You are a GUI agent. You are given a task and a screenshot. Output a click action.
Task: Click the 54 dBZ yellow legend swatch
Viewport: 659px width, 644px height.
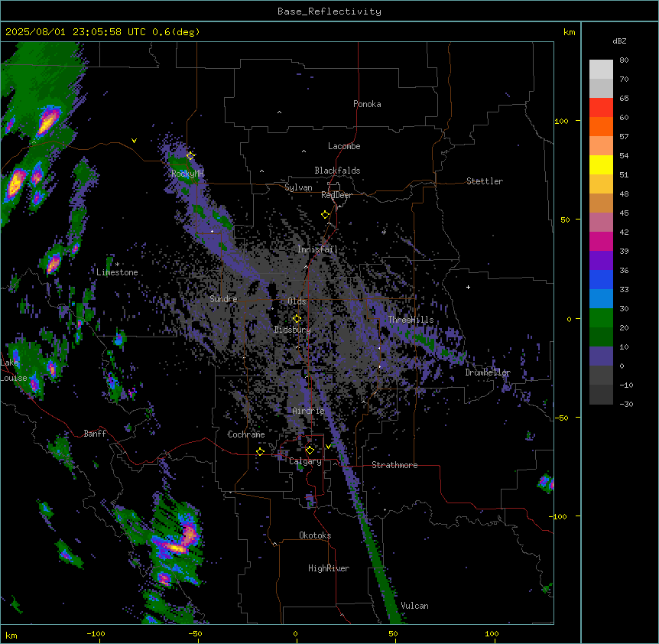pos(601,164)
